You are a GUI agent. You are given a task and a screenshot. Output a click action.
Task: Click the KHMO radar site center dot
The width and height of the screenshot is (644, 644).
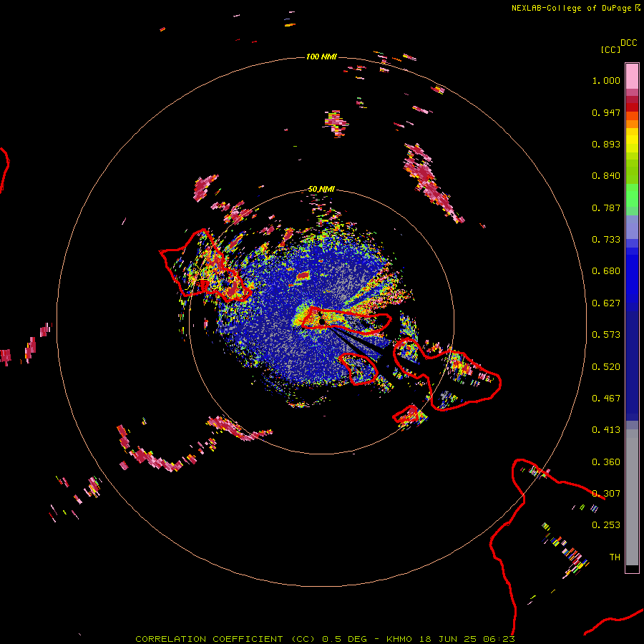pos(321,321)
